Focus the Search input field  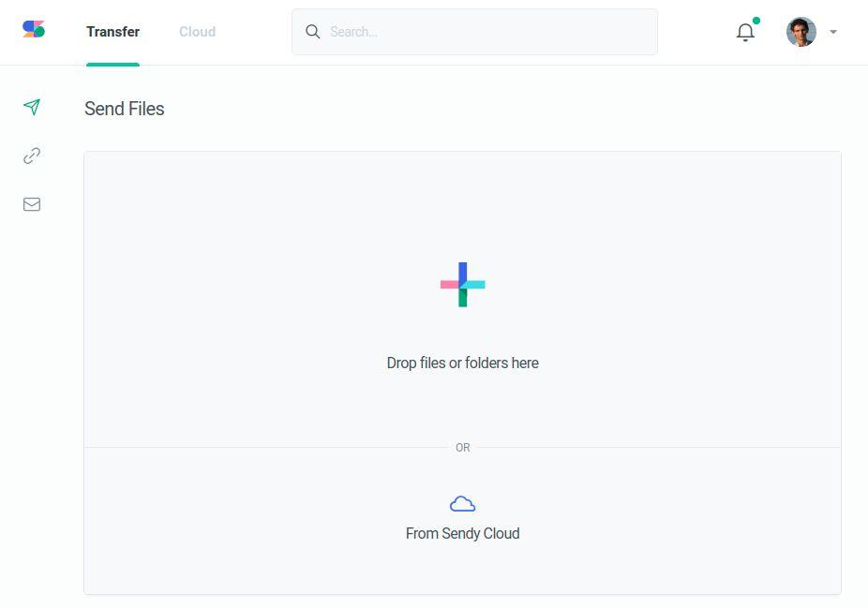pyautogui.click(x=487, y=32)
